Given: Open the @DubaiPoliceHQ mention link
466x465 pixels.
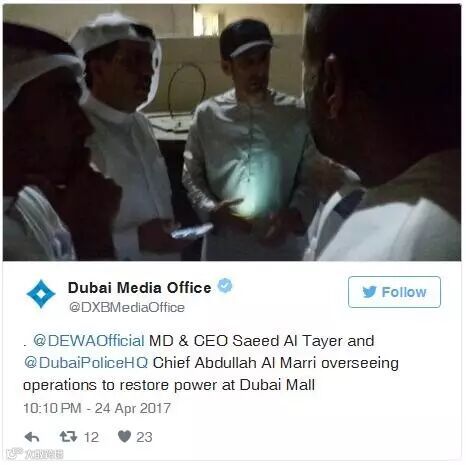Looking at the screenshot, I should click(86, 363).
